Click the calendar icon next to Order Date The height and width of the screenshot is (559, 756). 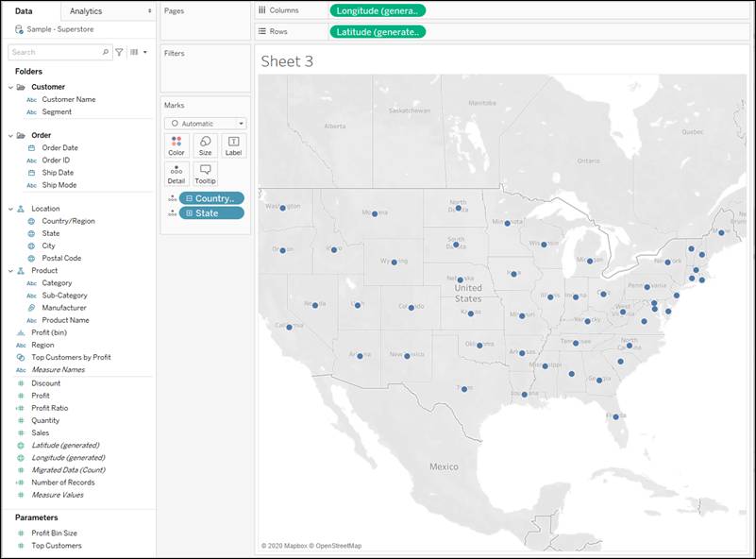[x=31, y=147]
